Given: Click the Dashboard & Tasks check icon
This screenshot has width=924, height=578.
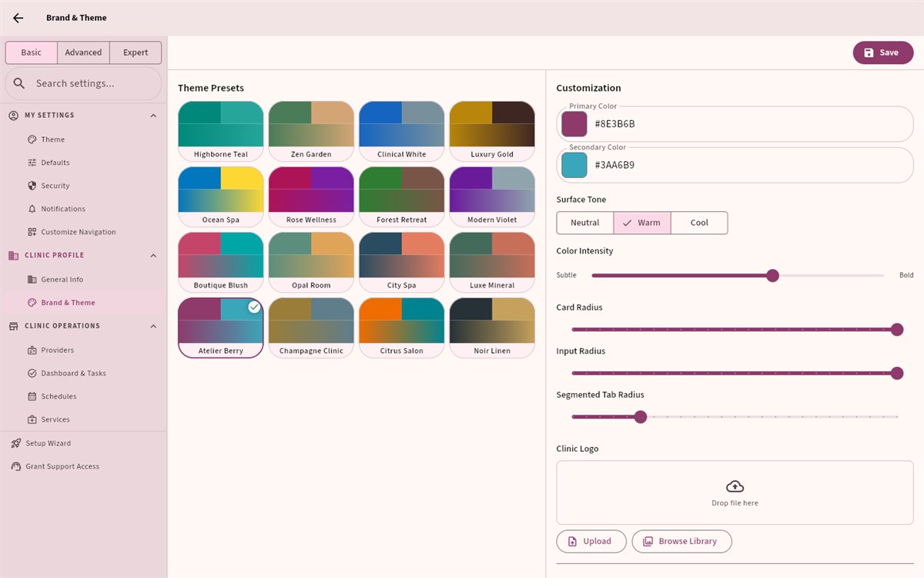Looking at the screenshot, I should (32, 373).
